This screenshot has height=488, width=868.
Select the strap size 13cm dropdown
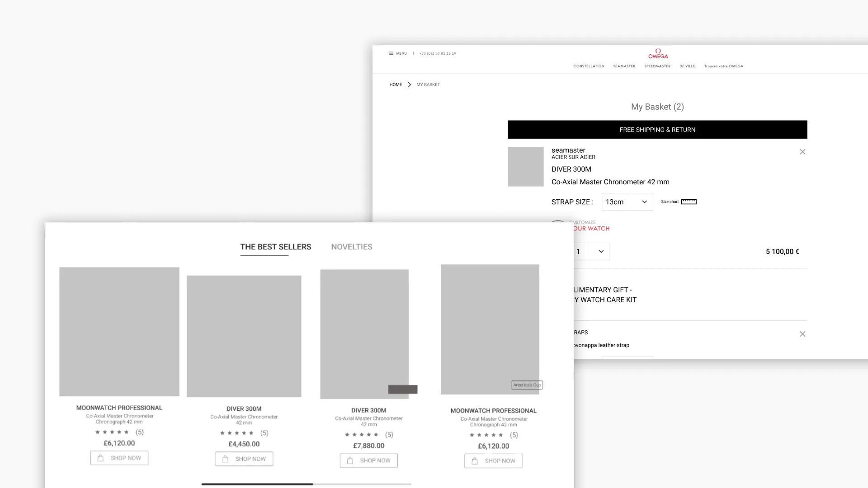pyautogui.click(x=627, y=202)
